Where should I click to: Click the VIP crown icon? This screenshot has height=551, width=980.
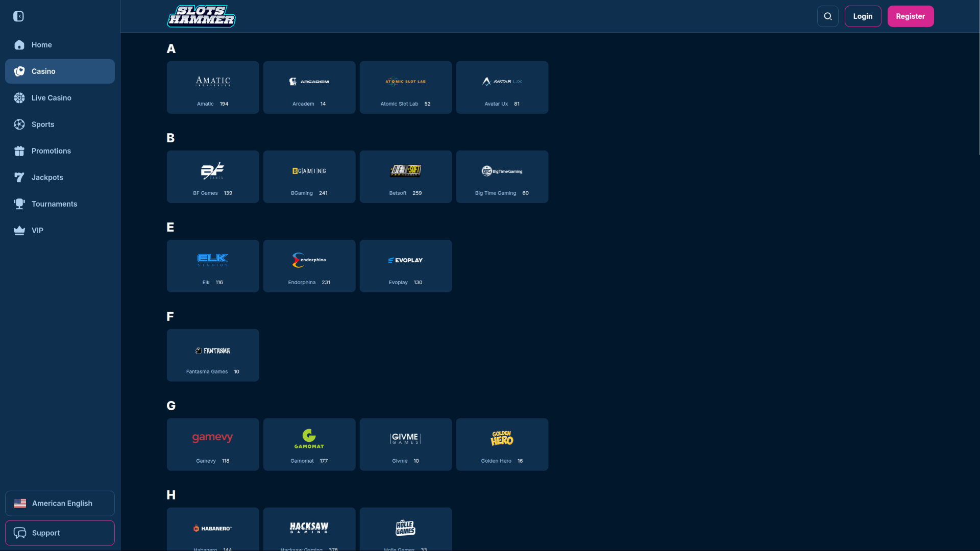(x=19, y=231)
